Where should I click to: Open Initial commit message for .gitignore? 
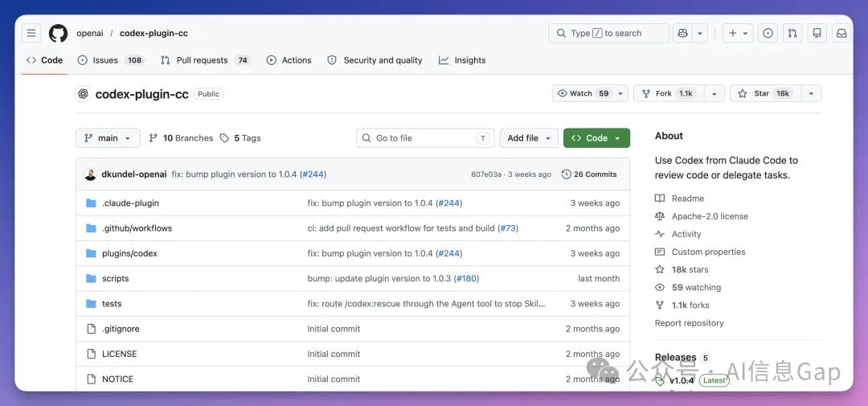[334, 329]
